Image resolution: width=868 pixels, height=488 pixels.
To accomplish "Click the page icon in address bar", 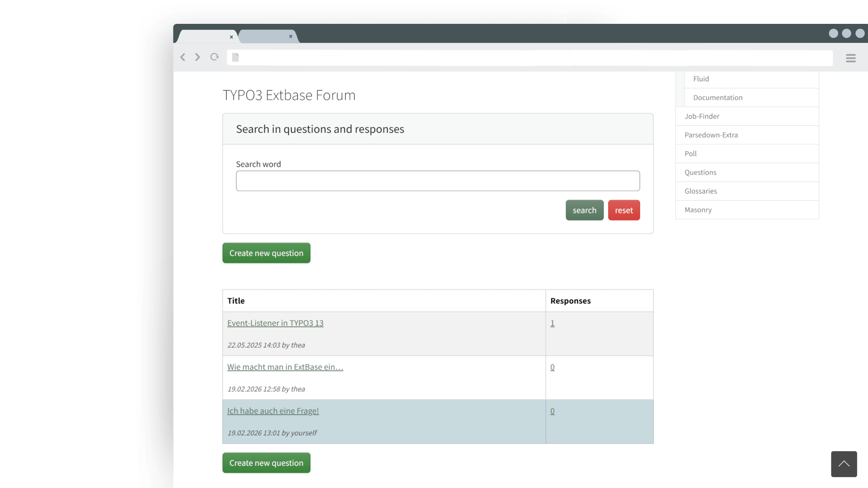I will pos(235,57).
